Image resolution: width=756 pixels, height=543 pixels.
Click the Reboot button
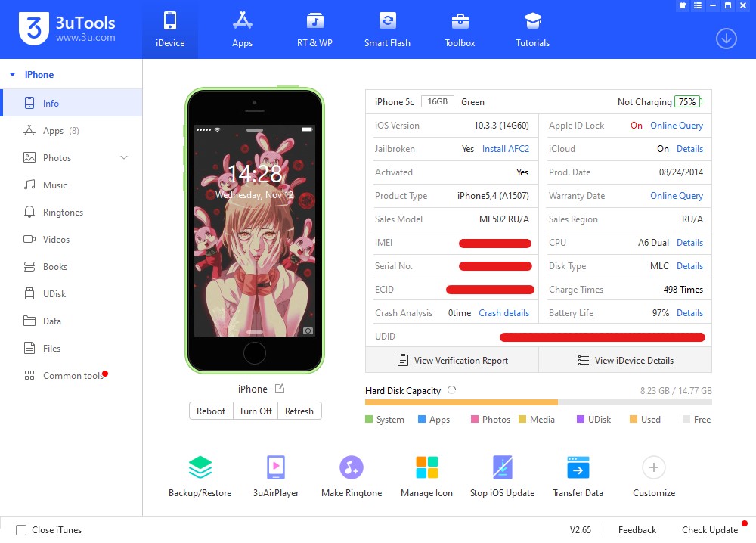(x=210, y=411)
